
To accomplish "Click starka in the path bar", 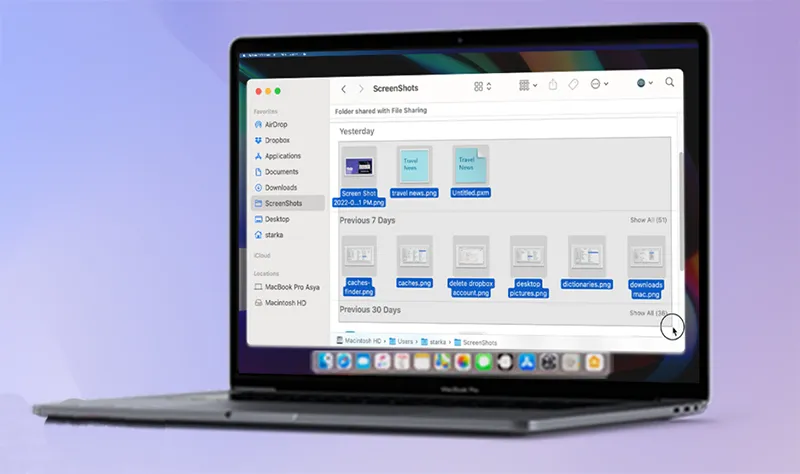I will coord(433,342).
